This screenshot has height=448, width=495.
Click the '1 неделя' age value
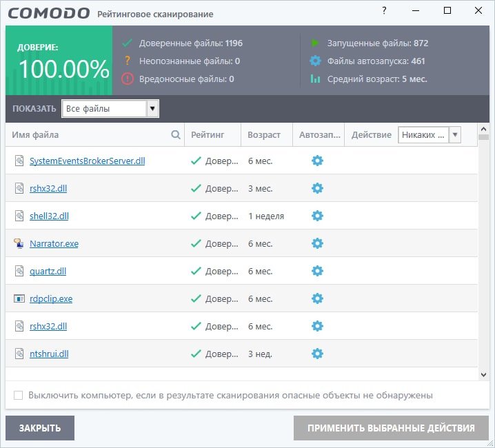pyautogui.click(x=266, y=216)
